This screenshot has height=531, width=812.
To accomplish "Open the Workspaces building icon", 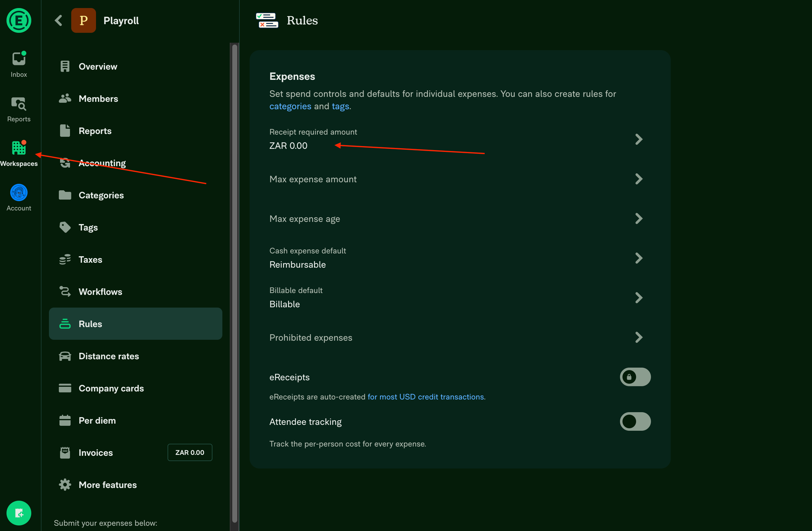I will (x=19, y=148).
